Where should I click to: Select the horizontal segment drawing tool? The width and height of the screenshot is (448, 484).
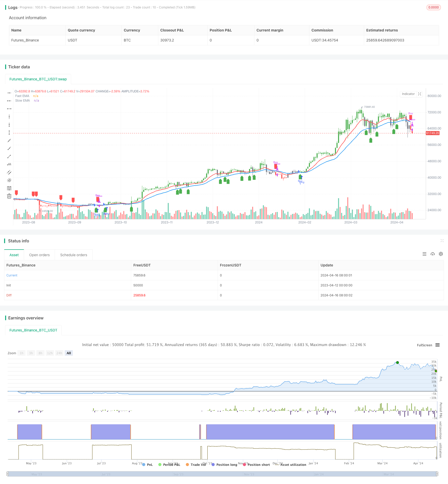9,109
